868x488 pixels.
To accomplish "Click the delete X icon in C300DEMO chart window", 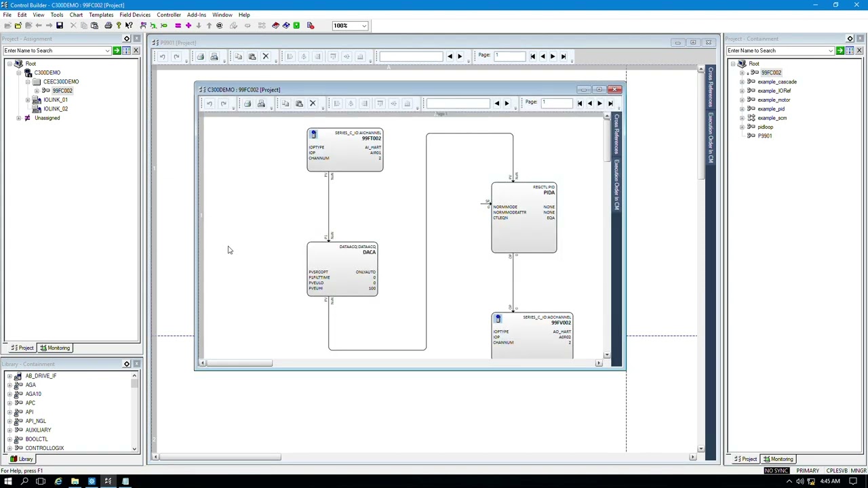I will [x=313, y=104].
